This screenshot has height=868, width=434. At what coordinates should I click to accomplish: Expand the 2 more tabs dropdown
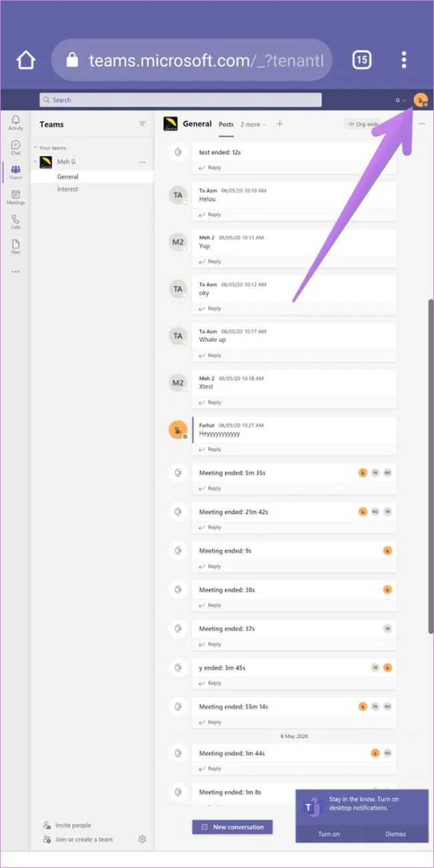[x=254, y=124]
